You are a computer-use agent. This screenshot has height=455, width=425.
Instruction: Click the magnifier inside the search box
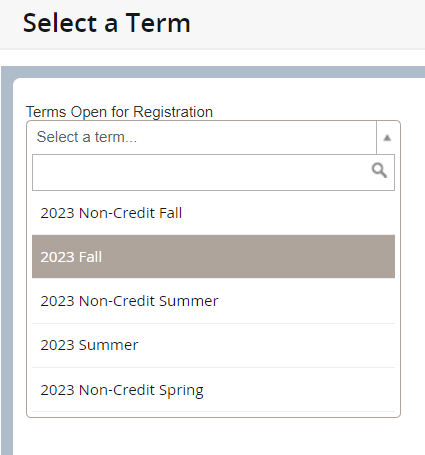point(379,170)
